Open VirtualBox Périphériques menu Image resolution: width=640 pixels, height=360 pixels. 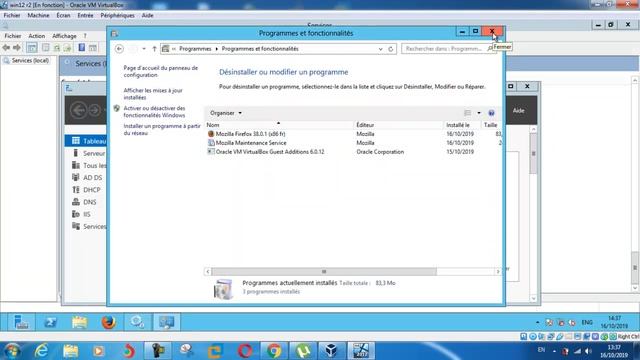pos(118,15)
